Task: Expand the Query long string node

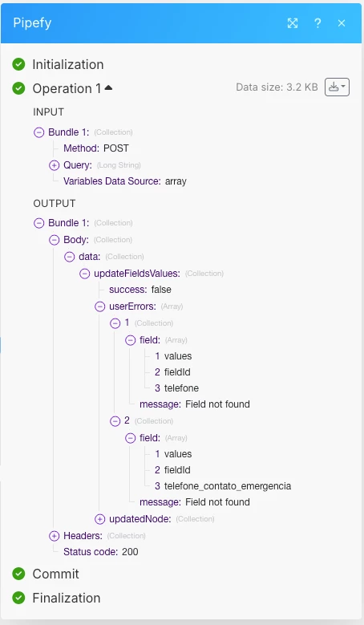Action: tap(55, 165)
